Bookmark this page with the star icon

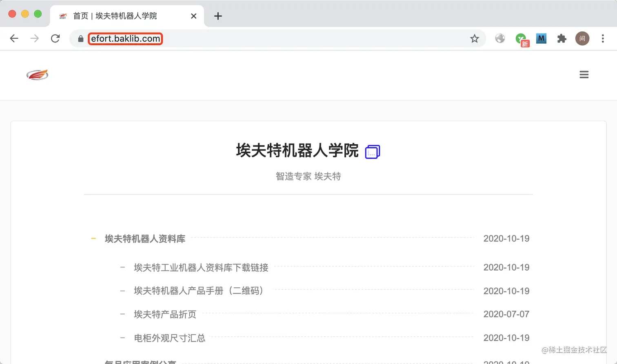click(x=474, y=38)
